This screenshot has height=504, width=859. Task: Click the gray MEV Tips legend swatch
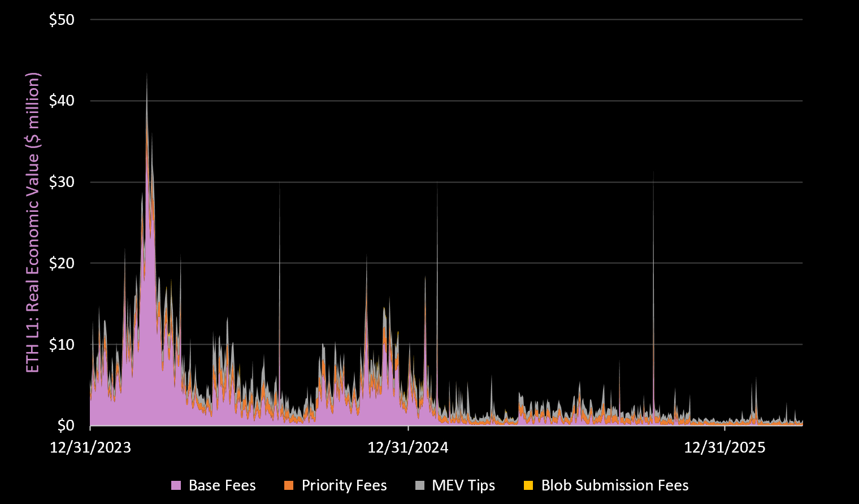419,485
